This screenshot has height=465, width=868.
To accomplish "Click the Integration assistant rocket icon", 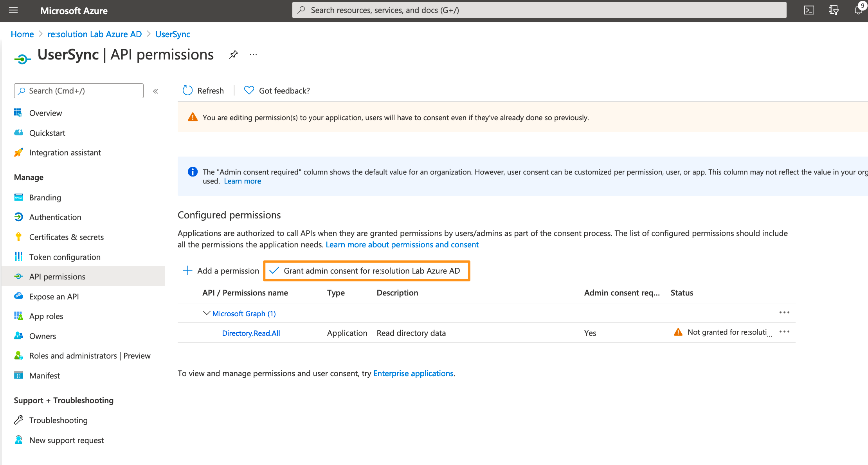I will (x=18, y=152).
